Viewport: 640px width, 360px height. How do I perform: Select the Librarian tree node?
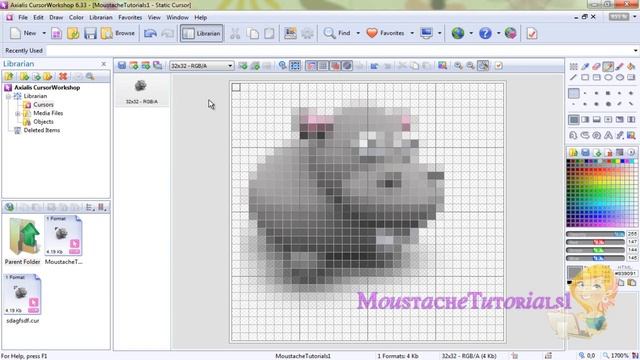35,96
